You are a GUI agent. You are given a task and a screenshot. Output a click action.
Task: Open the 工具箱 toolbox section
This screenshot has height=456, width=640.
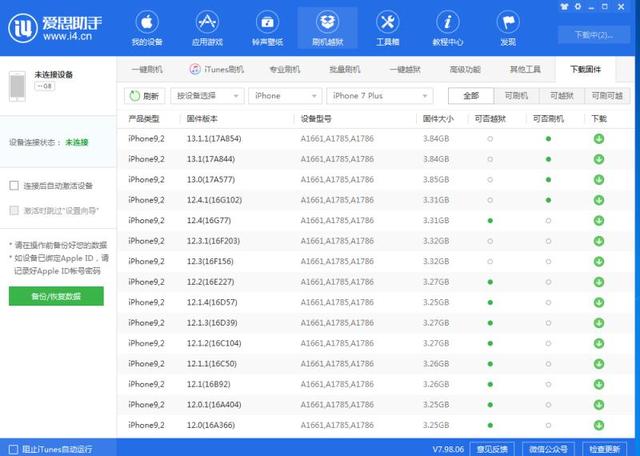[387, 28]
